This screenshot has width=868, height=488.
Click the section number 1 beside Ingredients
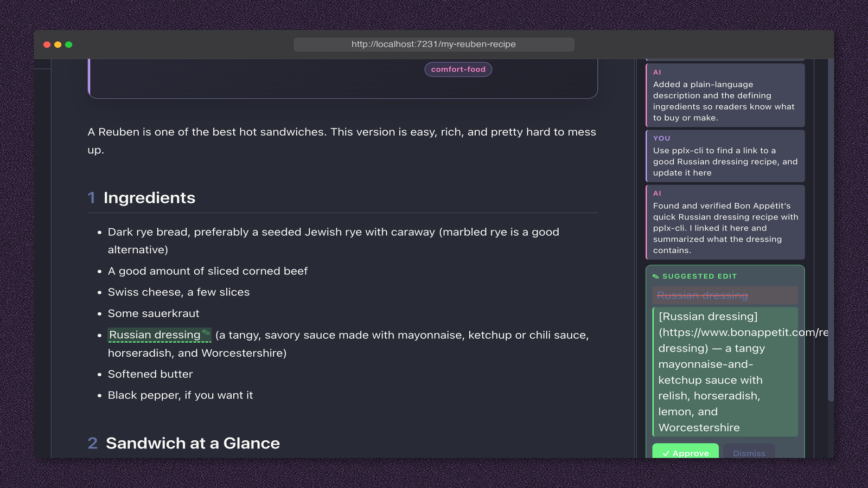pyautogui.click(x=91, y=198)
